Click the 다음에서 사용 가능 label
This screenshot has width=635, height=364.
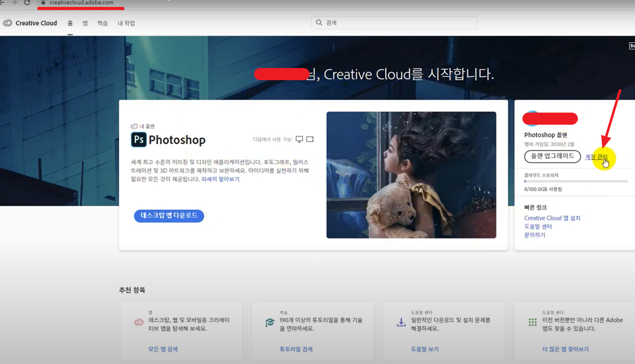coord(273,139)
